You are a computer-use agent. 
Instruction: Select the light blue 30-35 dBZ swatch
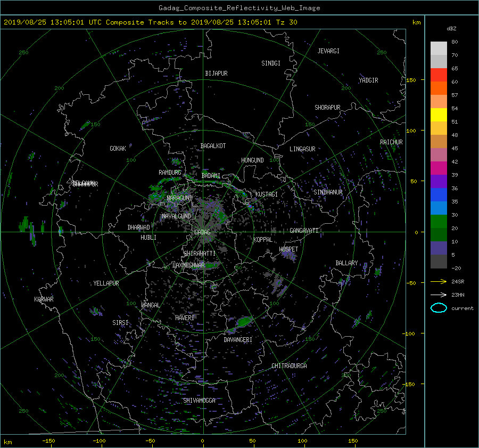coord(439,208)
